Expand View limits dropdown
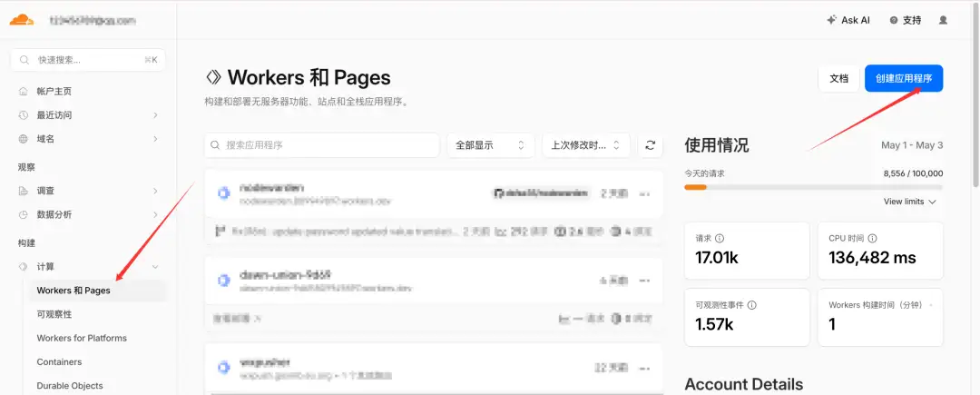This screenshot has width=980, height=395. 909,202
